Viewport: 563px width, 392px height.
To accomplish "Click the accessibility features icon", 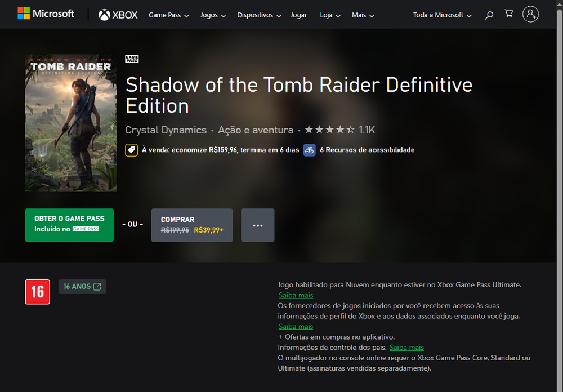I will click(309, 150).
